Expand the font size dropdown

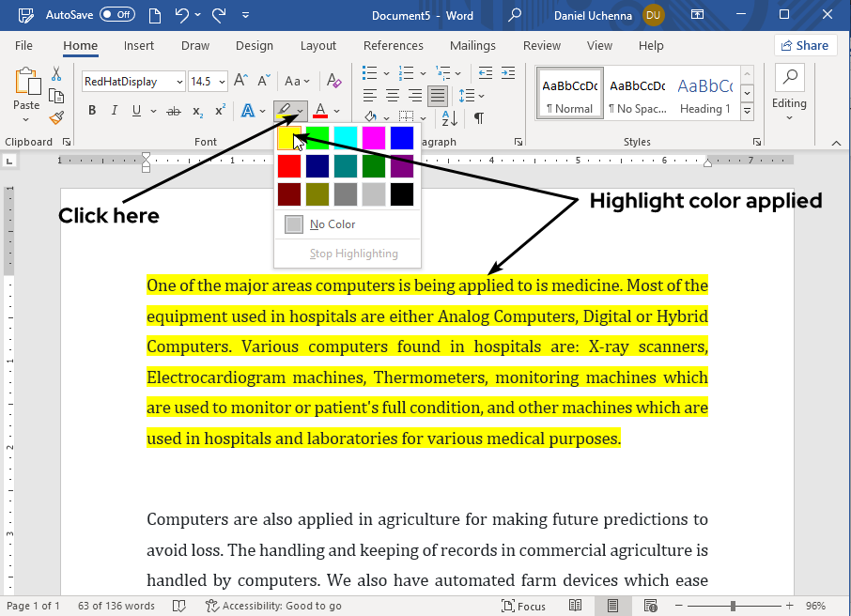pos(222,82)
